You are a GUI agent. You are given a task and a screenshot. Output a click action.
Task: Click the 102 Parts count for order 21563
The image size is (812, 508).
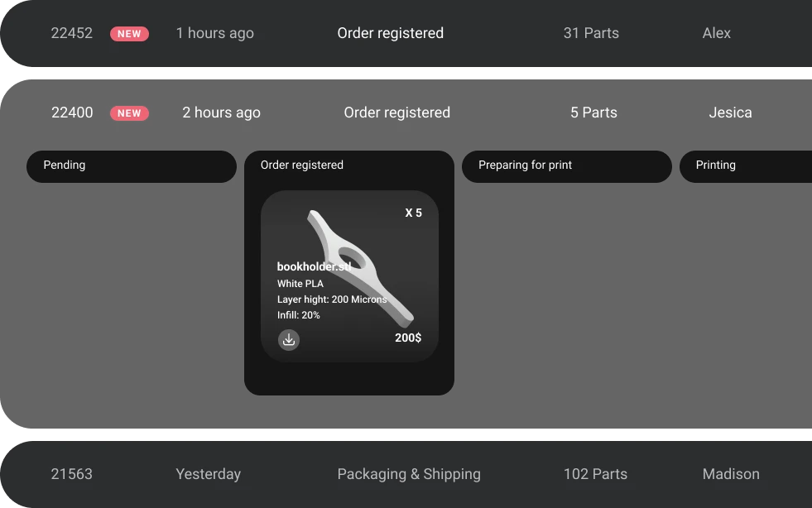click(595, 474)
